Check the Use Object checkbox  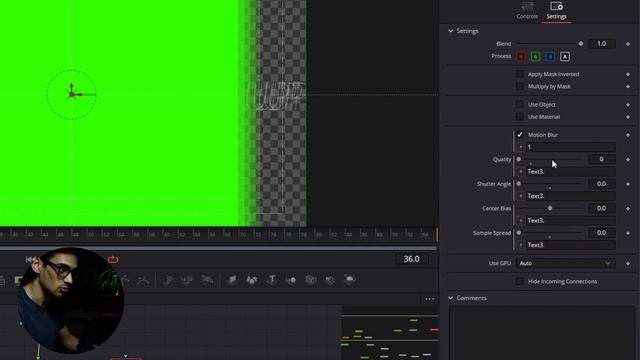pos(520,104)
